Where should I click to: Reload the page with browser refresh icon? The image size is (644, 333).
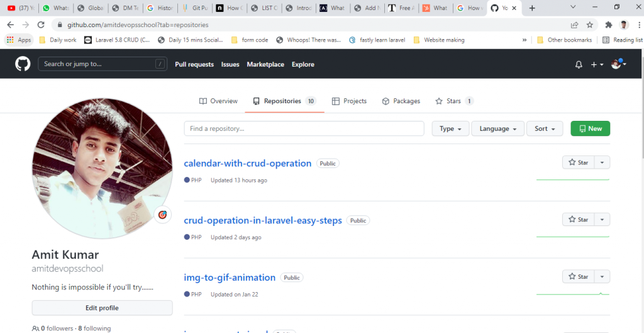[41, 25]
